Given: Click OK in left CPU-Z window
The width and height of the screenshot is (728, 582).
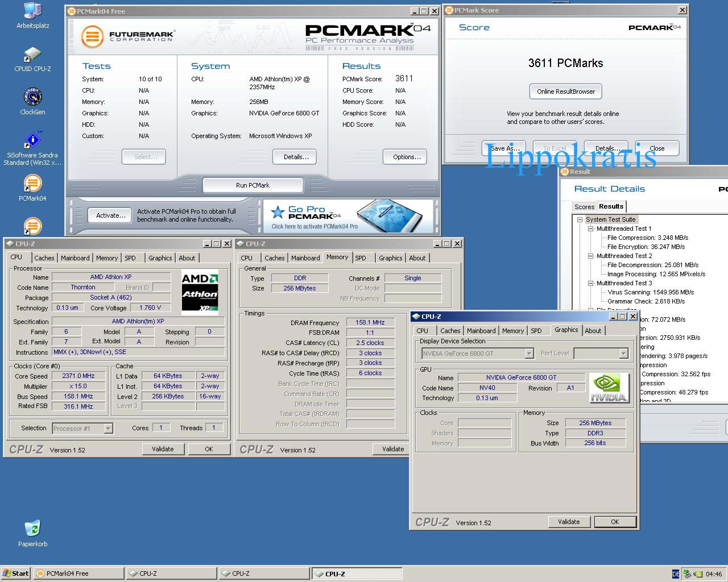Looking at the screenshot, I should pyautogui.click(x=209, y=449).
